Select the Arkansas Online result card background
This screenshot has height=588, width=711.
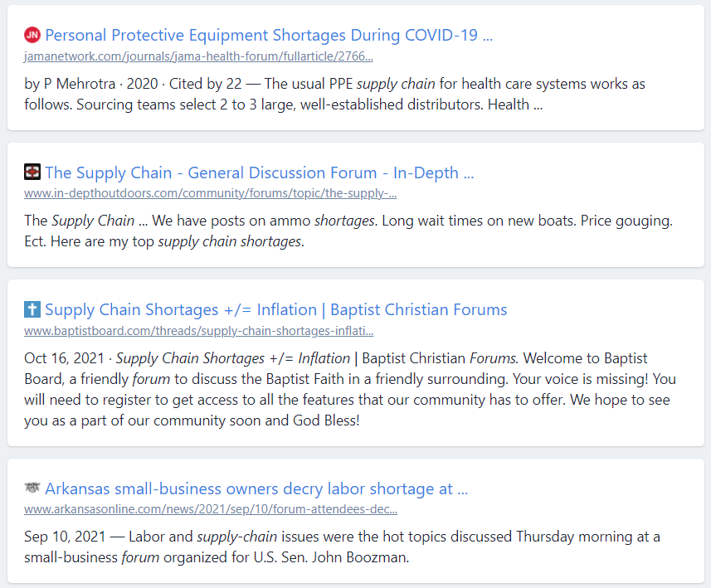[355, 521]
